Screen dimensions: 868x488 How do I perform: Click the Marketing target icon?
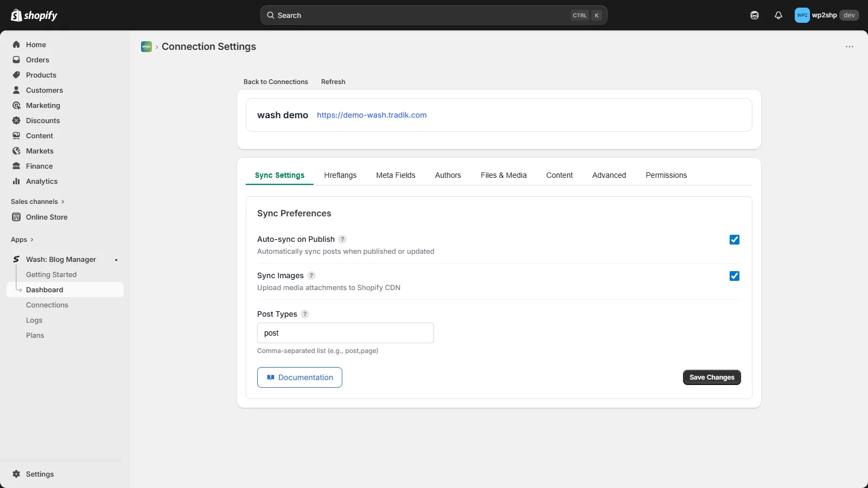click(16, 105)
